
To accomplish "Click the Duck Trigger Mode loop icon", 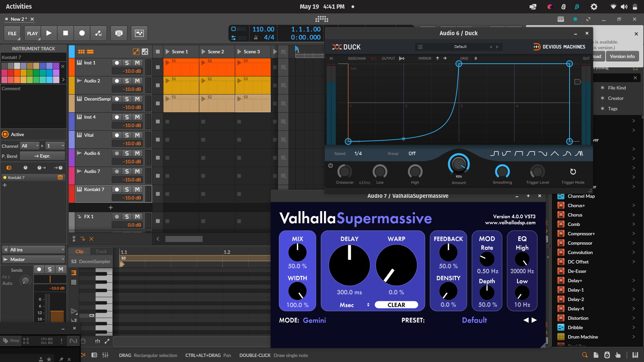I will pos(573,172).
